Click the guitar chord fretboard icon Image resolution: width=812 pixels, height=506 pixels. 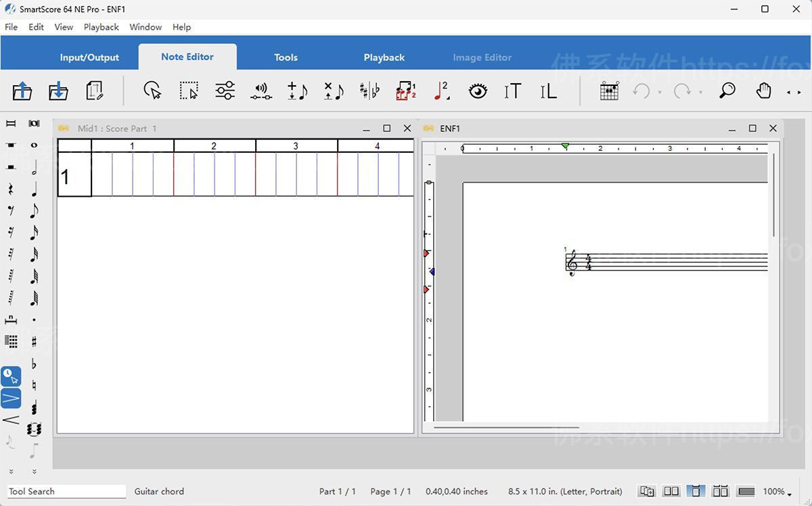click(x=609, y=91)
